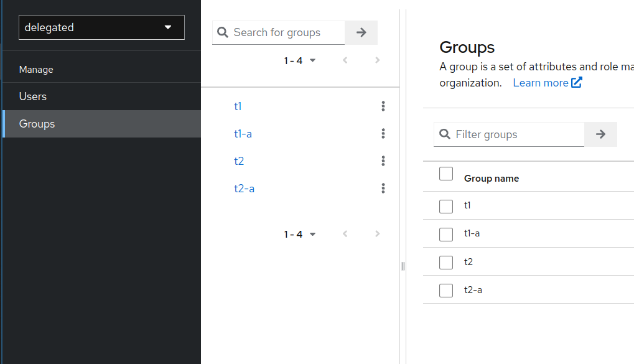Open the kebab menu next to group t2
Viewport: 634px width, 364px height.
(383, 161)
